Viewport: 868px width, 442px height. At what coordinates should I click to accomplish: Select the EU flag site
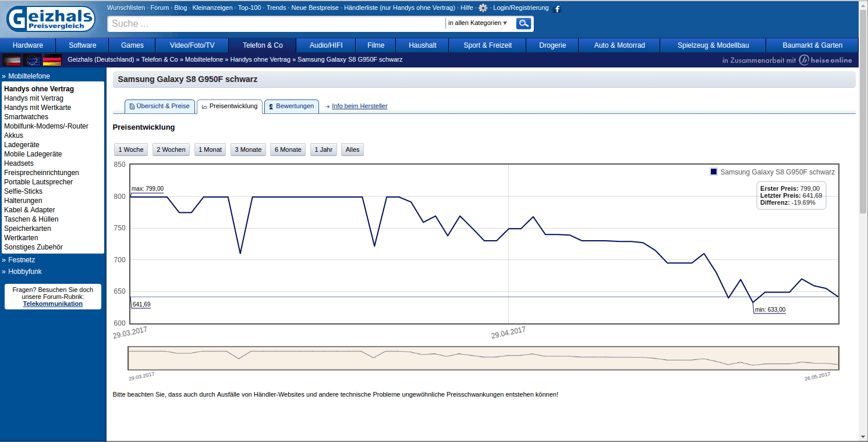pyautogui.click(x=32, y=60)
